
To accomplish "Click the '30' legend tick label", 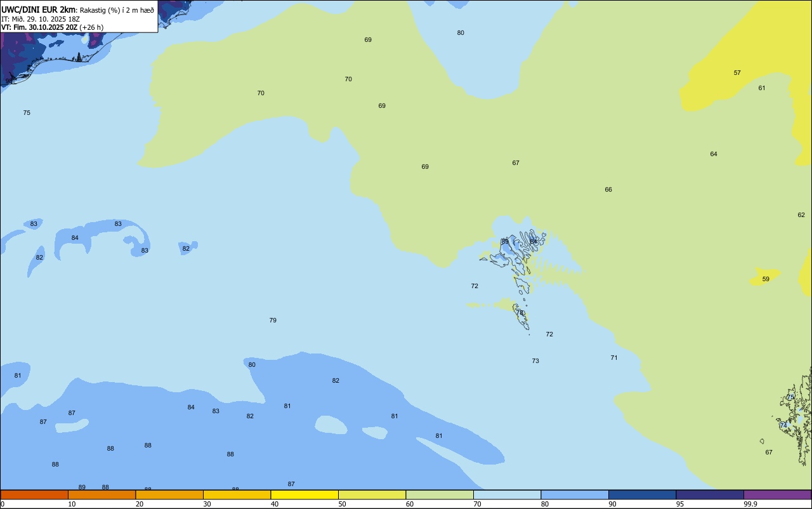I will click(x=207, y=504).
